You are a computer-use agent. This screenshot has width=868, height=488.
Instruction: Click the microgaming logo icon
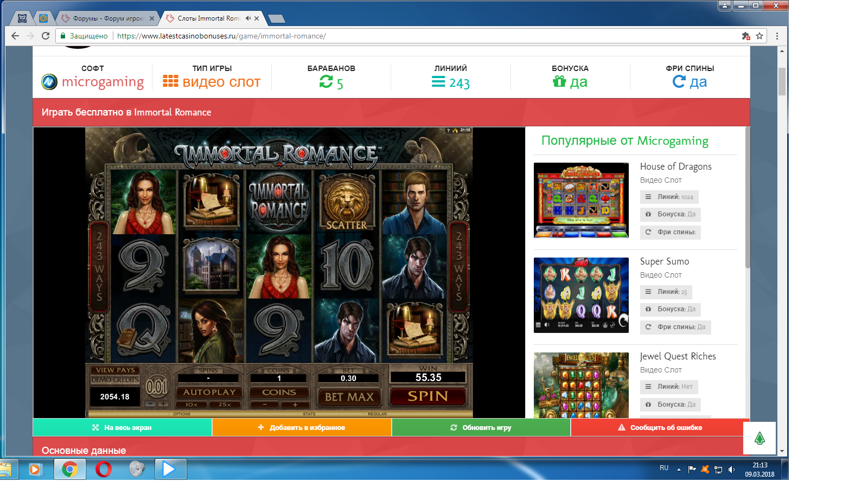click(49, 82)
